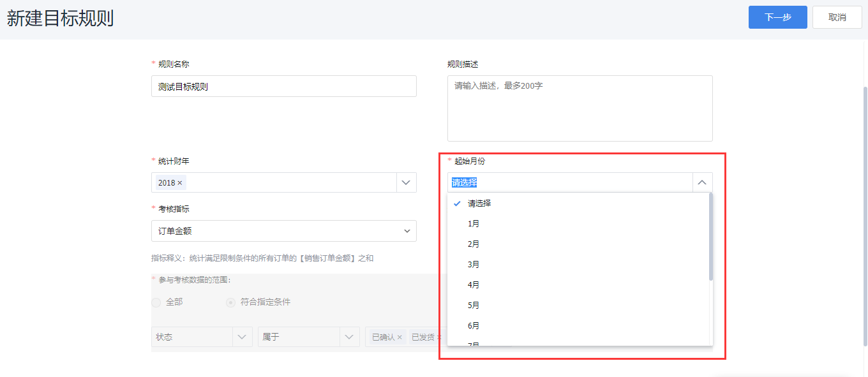Click the 取消 button
The height and width of the screenshot is (377, 868).
[837, 17]
